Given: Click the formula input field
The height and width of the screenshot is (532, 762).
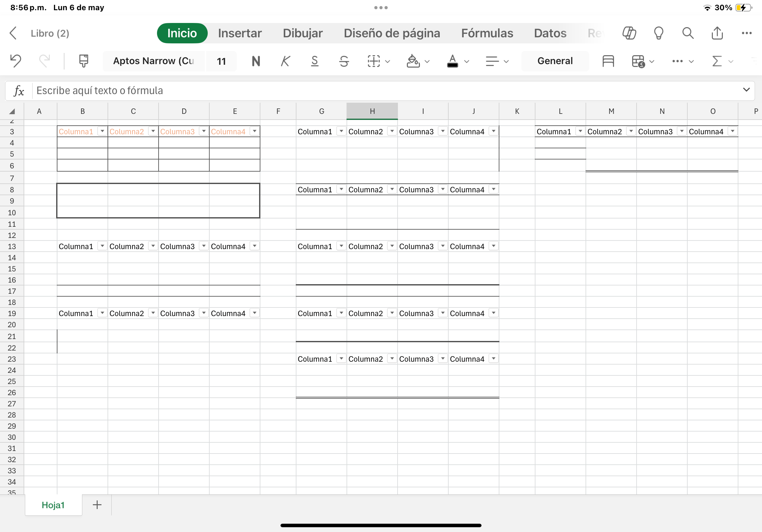Looking at the screenshot, I should click(x=382, y=91).
